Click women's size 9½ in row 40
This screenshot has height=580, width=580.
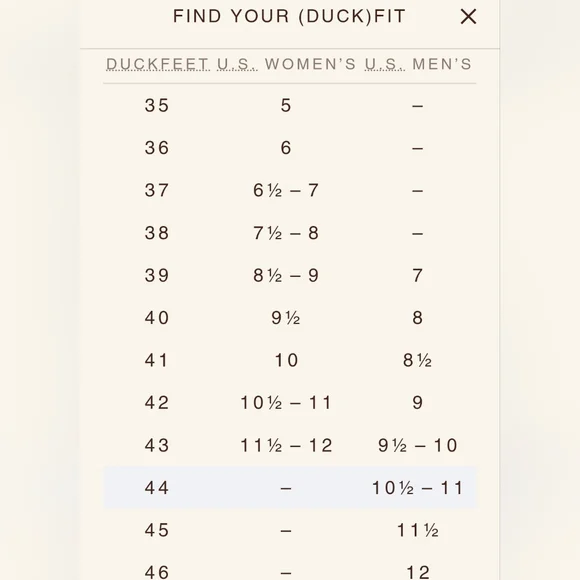(x=286, y=318)
